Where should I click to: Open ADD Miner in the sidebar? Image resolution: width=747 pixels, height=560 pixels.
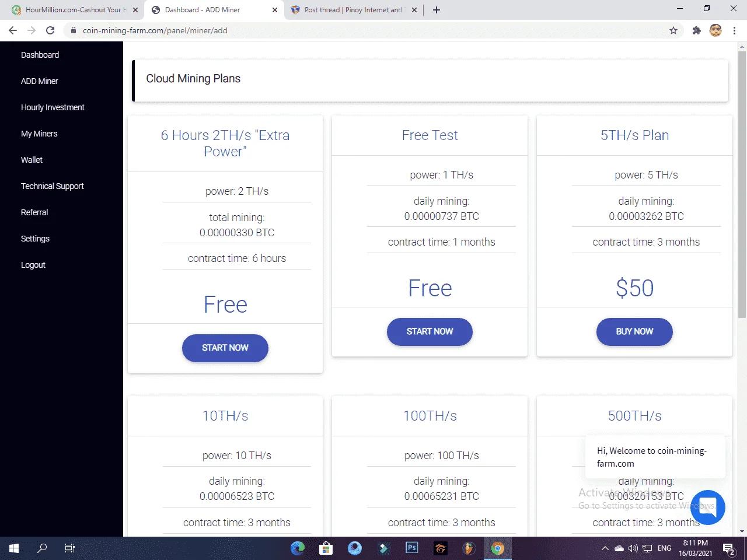pos(40,81)
